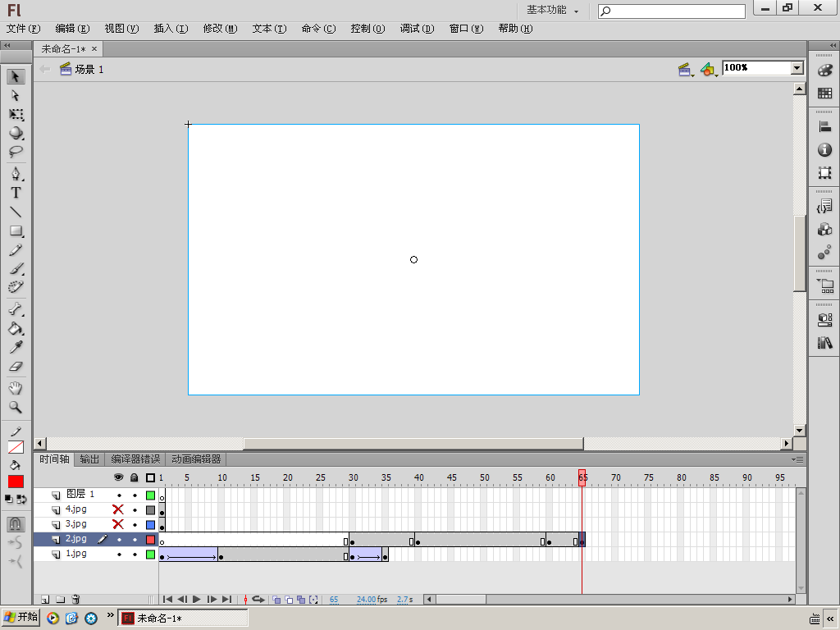Open the Align panel icon
The image size is (840, 630).
click(825, 126)
